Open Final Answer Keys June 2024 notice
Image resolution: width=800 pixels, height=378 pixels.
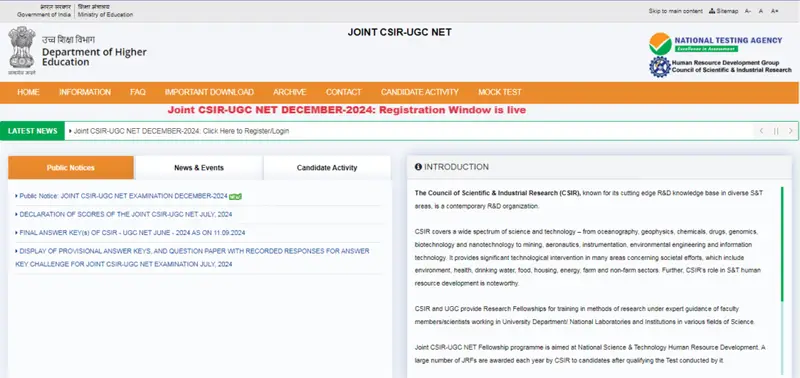(x=132, y=233)
